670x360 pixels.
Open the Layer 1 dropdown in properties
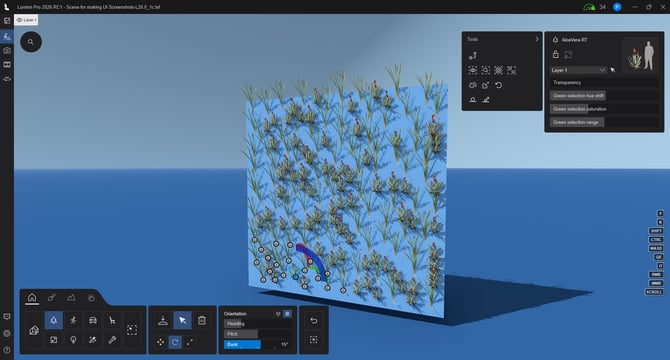coord(578,70)
